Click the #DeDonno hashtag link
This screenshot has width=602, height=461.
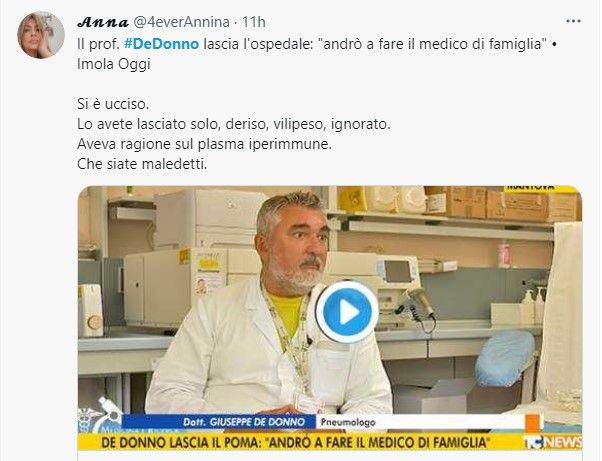click(162, 44)
